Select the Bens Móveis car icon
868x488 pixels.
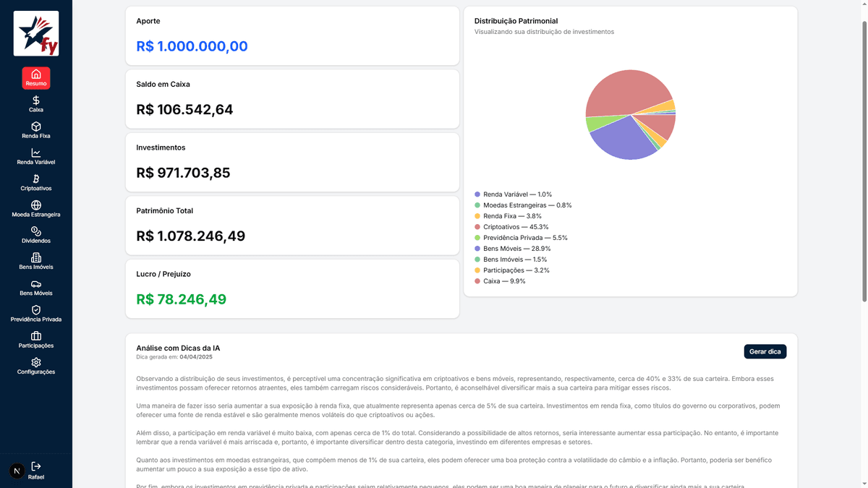point(36,284)
